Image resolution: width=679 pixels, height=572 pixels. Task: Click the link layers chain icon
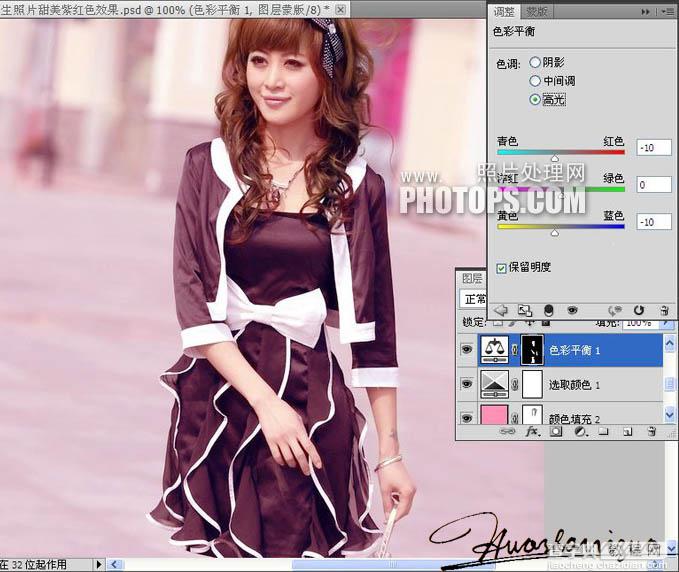tap(507, 431)
